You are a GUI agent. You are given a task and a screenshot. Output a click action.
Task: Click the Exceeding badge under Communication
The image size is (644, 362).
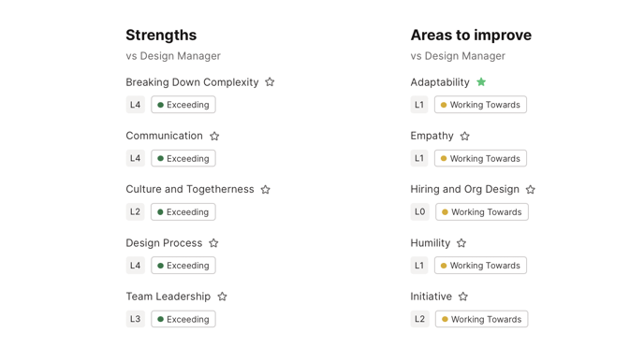pyautogui.click(x=183, y=158)
